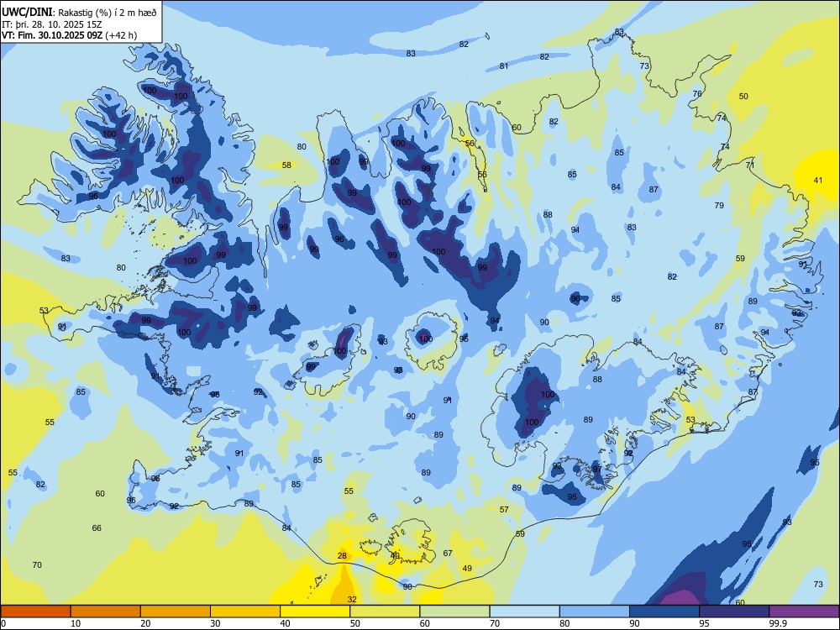This screenshot has height=630, width=840.
Task: Click the light green 60–70 legend swatch
Action: click(x=454, y=612)
